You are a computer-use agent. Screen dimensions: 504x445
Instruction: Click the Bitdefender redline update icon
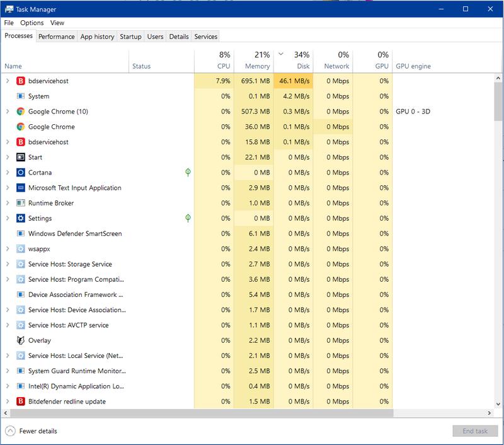click(x=21, y=402)
